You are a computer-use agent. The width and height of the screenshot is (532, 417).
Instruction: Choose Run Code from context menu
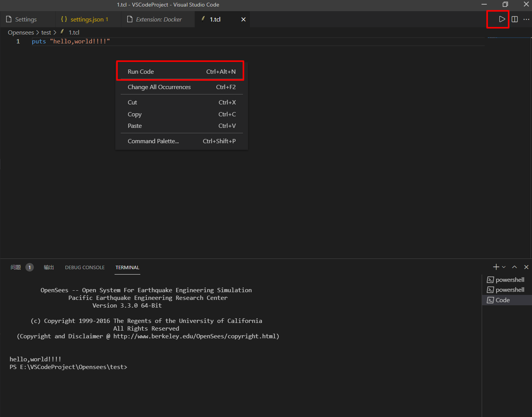[181, 71]
